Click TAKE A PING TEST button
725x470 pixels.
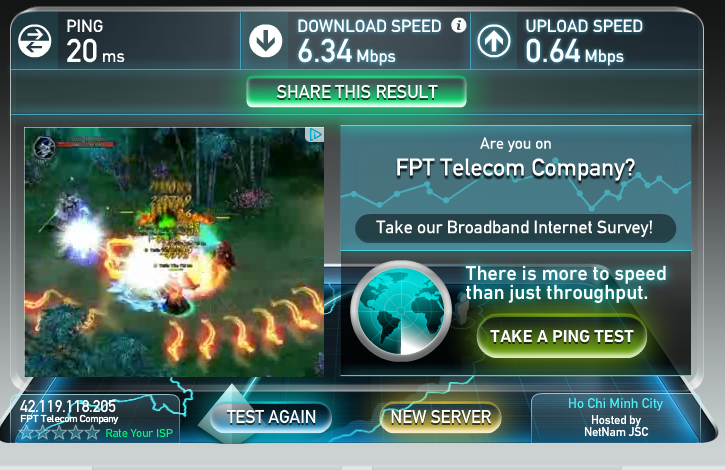tap(562, 336)
